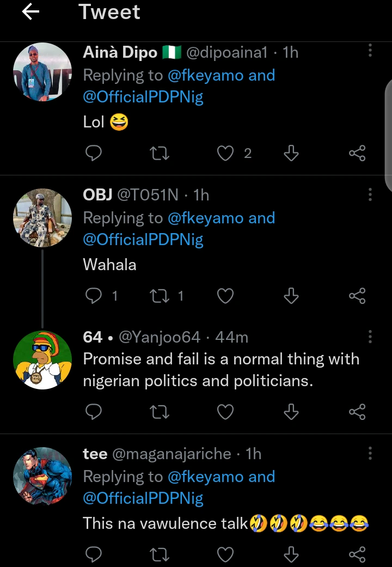View OBJ's profile picture
The height and width of the screenshot is (567, 392).
(x=42, y=218)
